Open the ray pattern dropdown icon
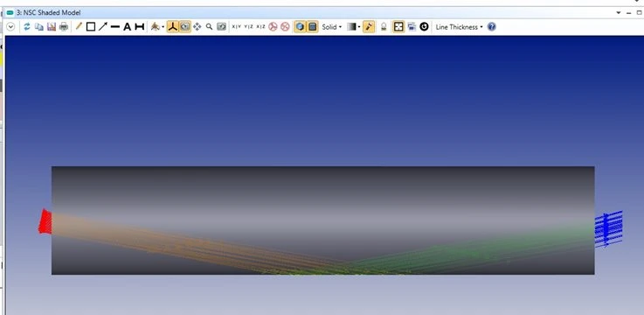The height and width of the screenshot is (315, 644). (x=157, y=27)
